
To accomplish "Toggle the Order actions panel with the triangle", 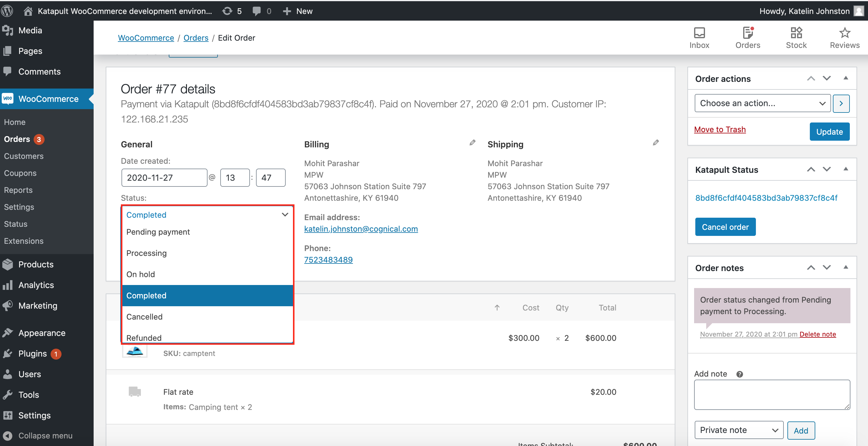I will (x=845, y=78).
